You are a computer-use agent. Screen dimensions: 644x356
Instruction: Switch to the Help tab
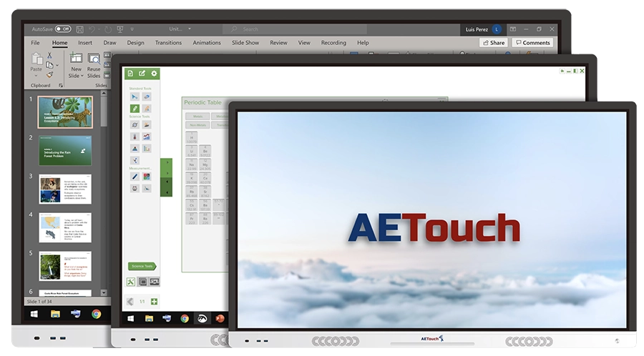(363, 43)
